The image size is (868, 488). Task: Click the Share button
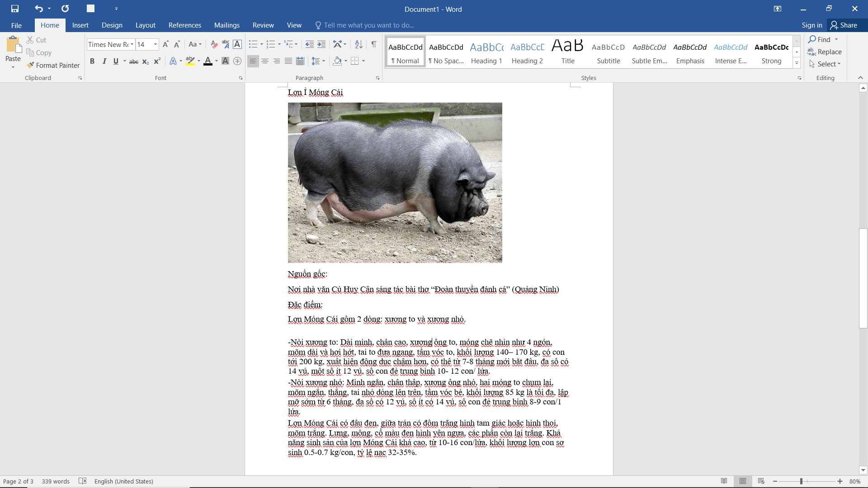tap(844, 25)
